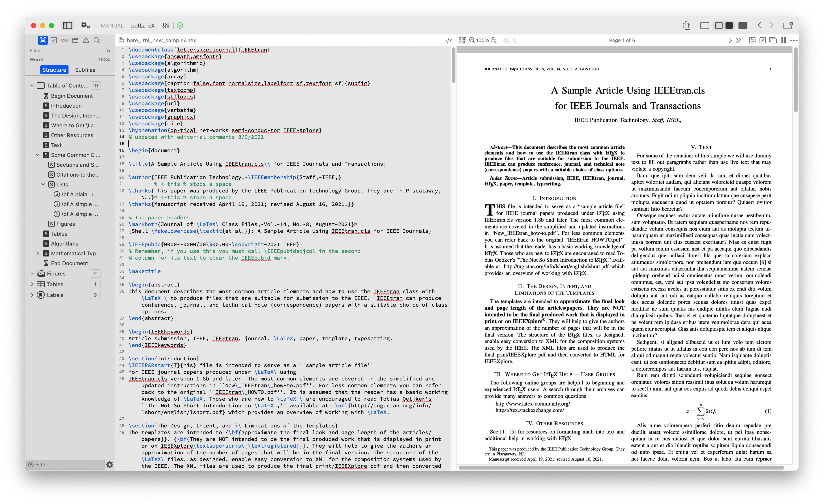The width and height of the screenshot is (824, 504).
Task: Open the sidebar filter settings gear
Action: coord(110,464)
